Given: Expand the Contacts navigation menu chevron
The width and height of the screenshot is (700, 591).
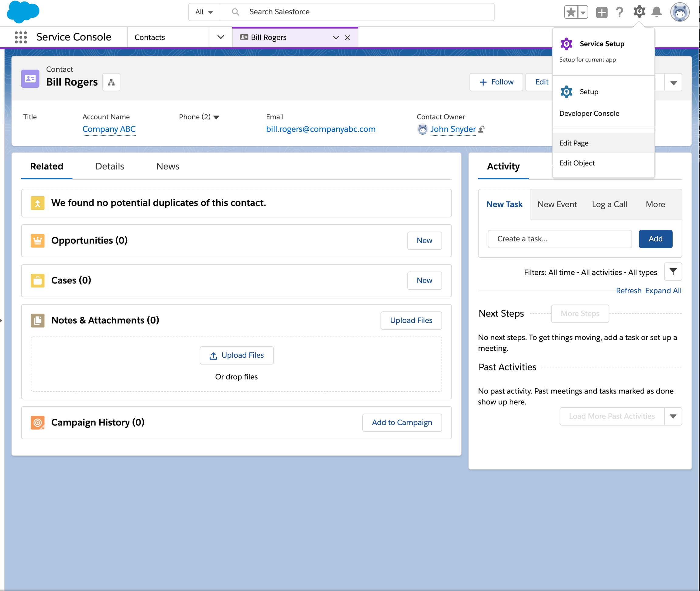Looking at the screenshot, I should click(x=221, y=37).
